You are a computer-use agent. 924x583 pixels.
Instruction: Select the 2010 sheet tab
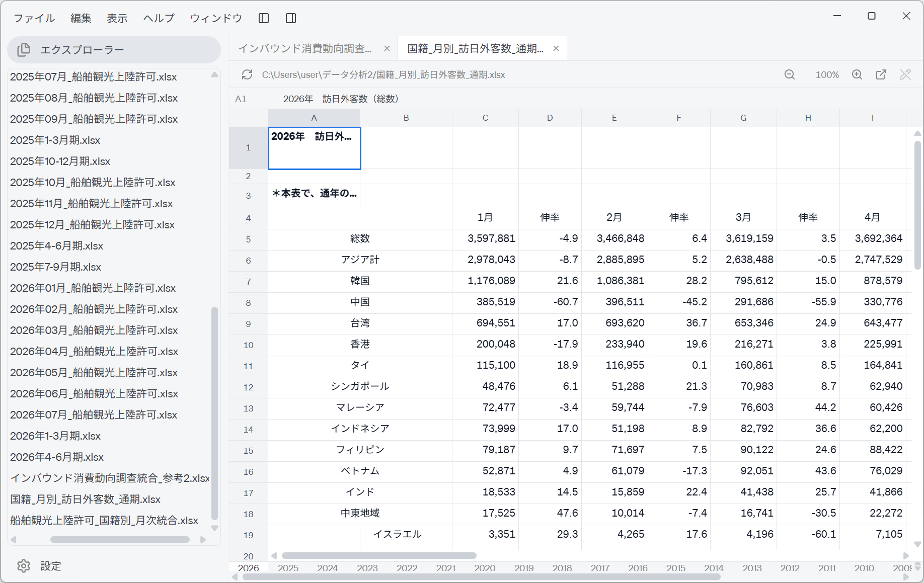(864, 568)
